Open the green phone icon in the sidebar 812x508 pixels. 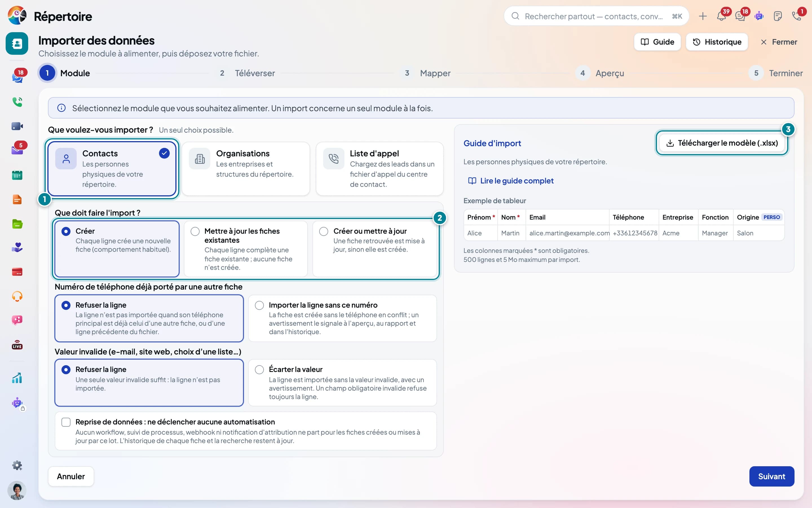[x=17, y=102]
